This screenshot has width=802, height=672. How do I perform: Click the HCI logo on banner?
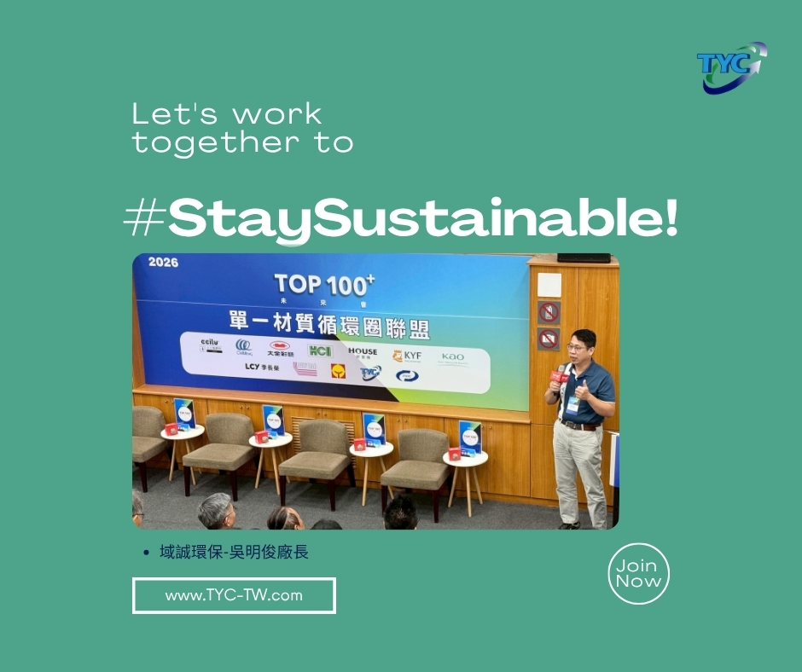320,350
